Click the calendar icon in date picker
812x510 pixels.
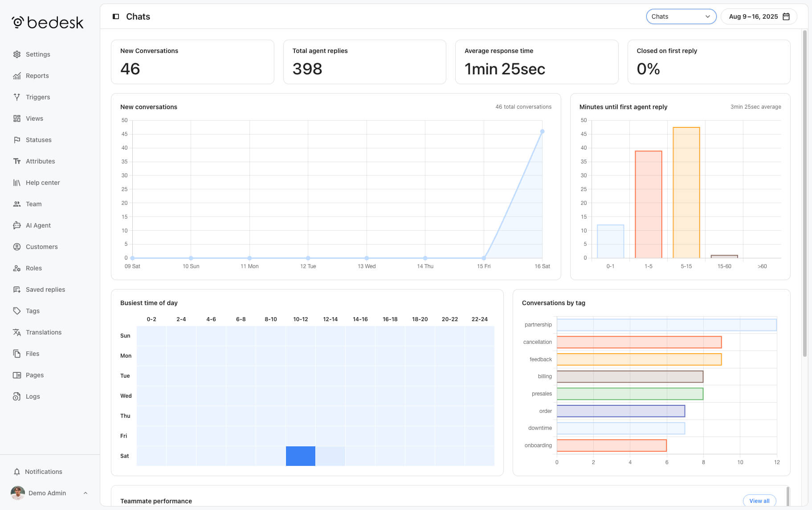tap(786, 16)
